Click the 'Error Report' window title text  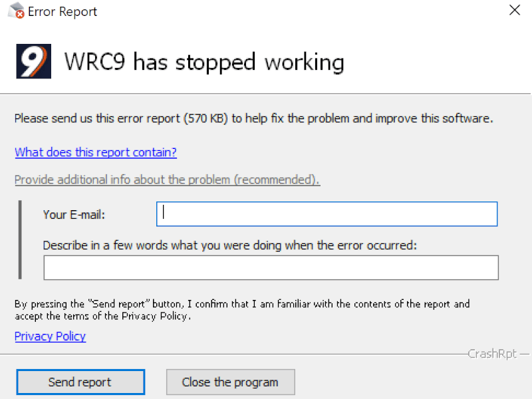click(x=63, y=12)
